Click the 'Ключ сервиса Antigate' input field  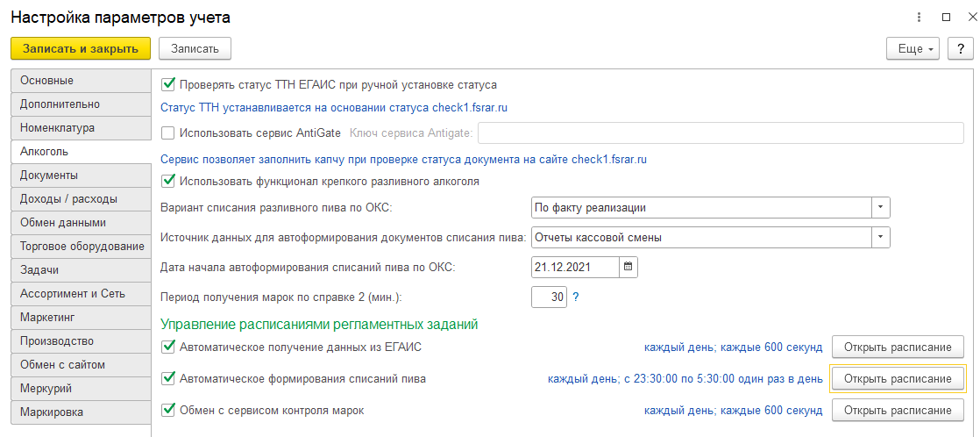719,133
